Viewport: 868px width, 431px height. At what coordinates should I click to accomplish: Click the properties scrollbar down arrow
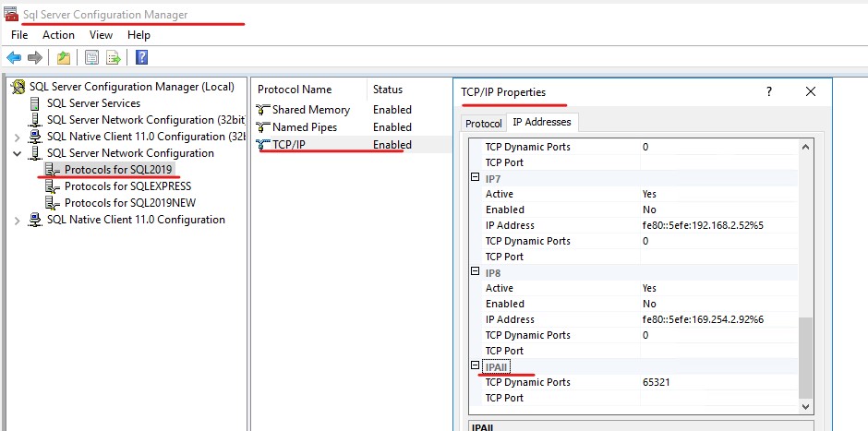coord(805,407)
